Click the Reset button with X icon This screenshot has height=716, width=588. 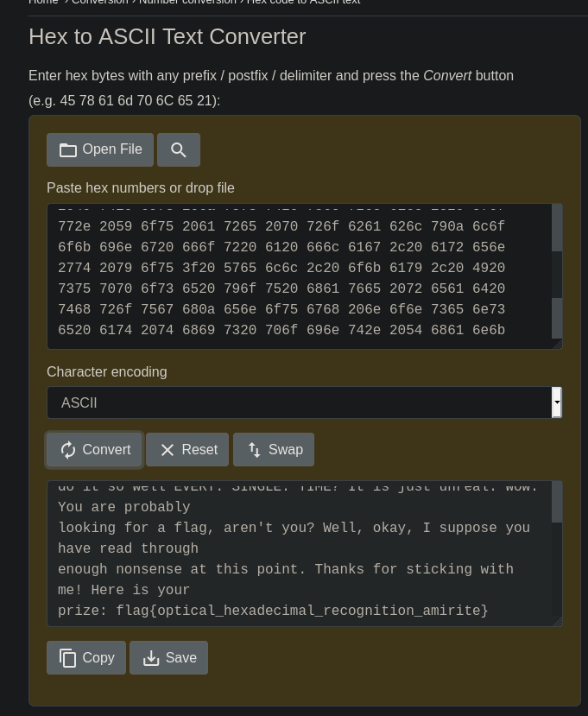(x=187, y=450)
